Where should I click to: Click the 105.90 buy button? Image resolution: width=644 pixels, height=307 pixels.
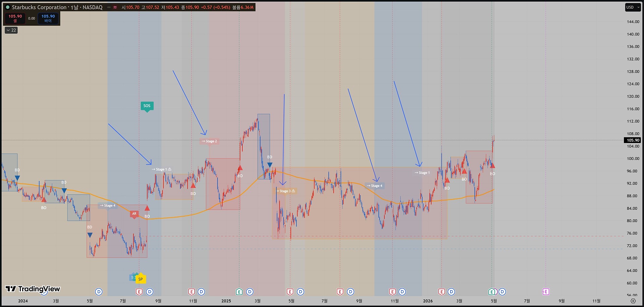pyautogui.click(x=48, y=18)
